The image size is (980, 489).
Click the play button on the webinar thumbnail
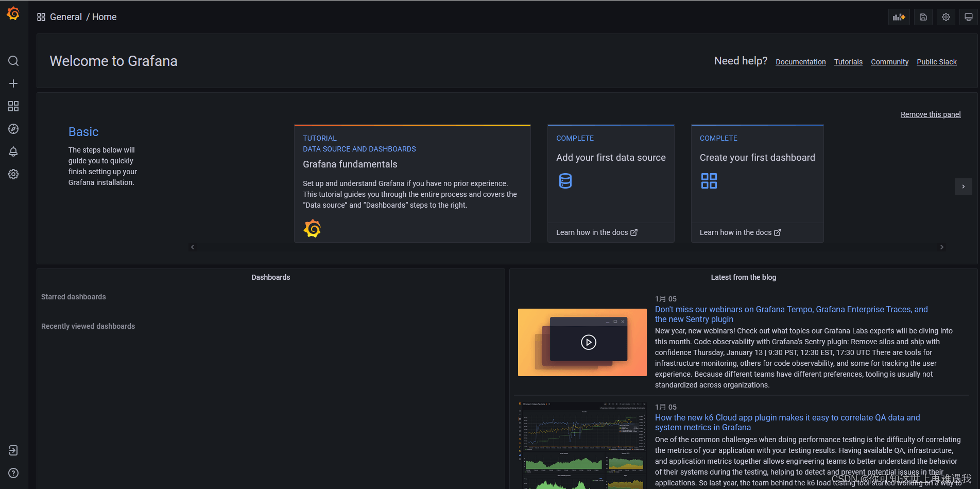[589, 342]
